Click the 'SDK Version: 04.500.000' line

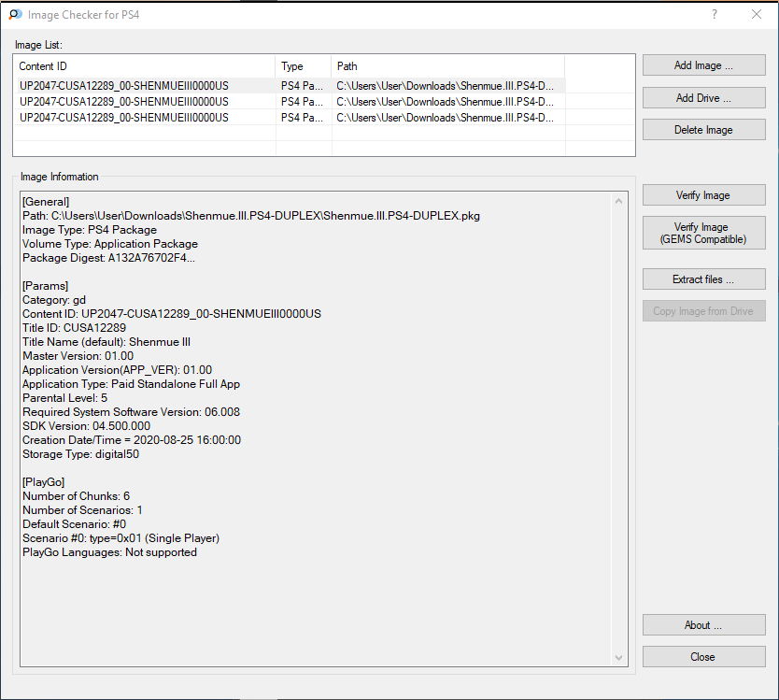click(x=87, y=426)
